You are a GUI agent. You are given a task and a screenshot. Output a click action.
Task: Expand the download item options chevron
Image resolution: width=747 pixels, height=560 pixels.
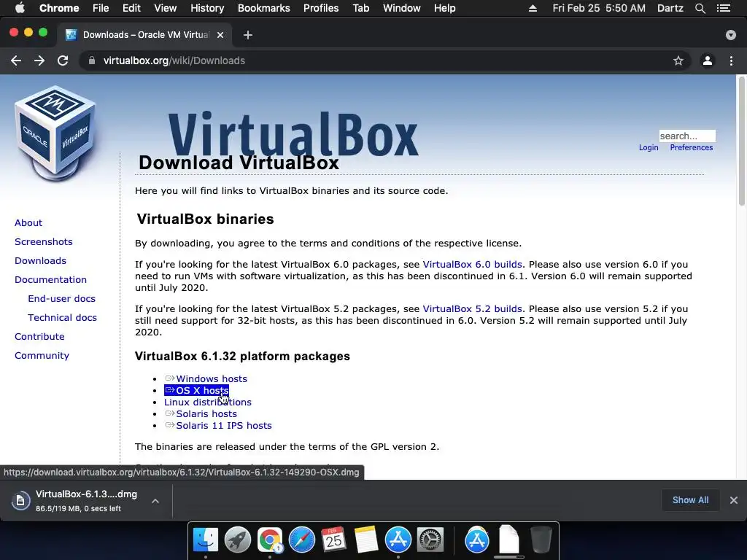point(155,500)
